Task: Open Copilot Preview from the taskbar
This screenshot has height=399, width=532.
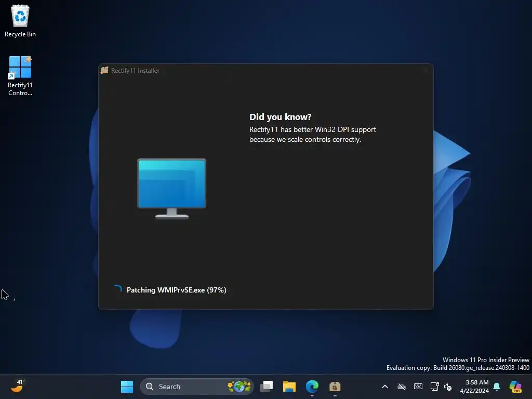Action: coord(515,387)
